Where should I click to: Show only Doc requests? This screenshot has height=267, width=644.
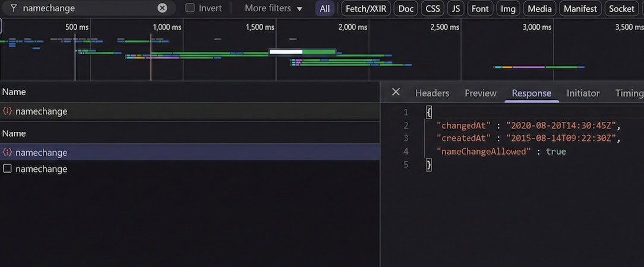click(406, 8)
